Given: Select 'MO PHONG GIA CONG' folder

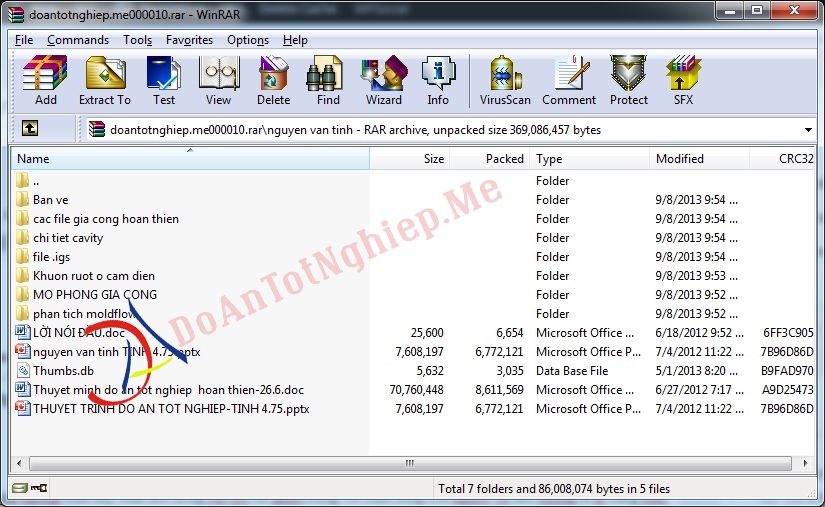Looking at the screenshot, I should pos(95,294).
